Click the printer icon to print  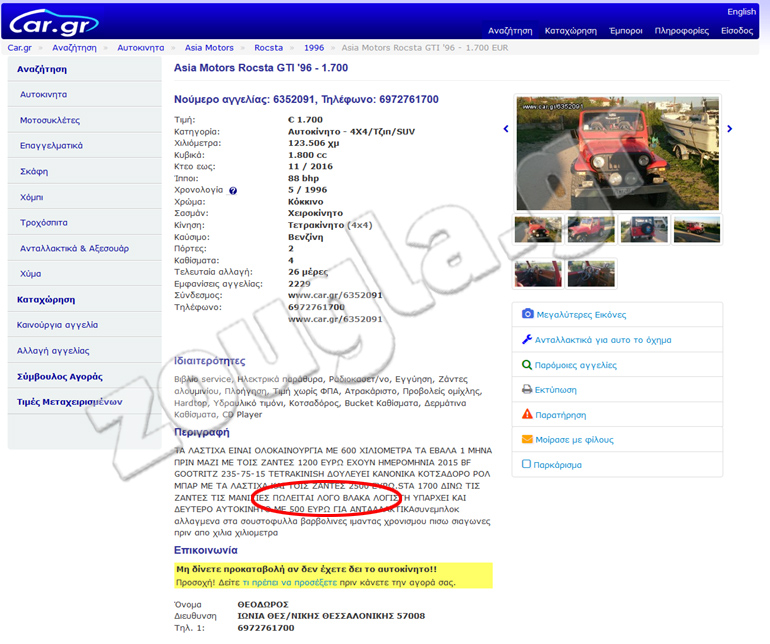pyautogui.click(x=528, y=390)
